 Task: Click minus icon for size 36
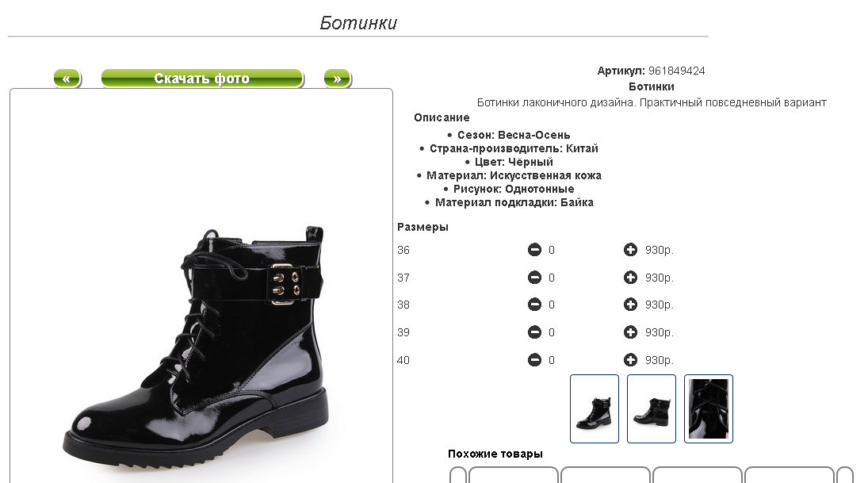534,250
